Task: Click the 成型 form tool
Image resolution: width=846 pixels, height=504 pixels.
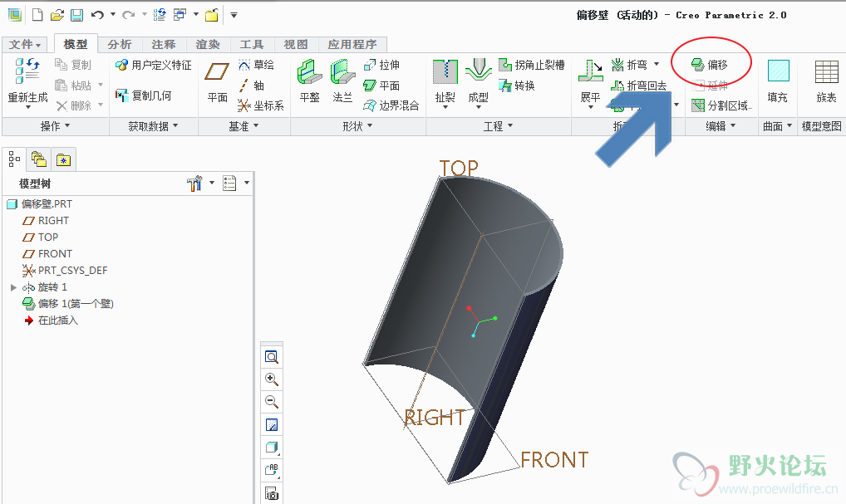Action: (x=478, y=84)
